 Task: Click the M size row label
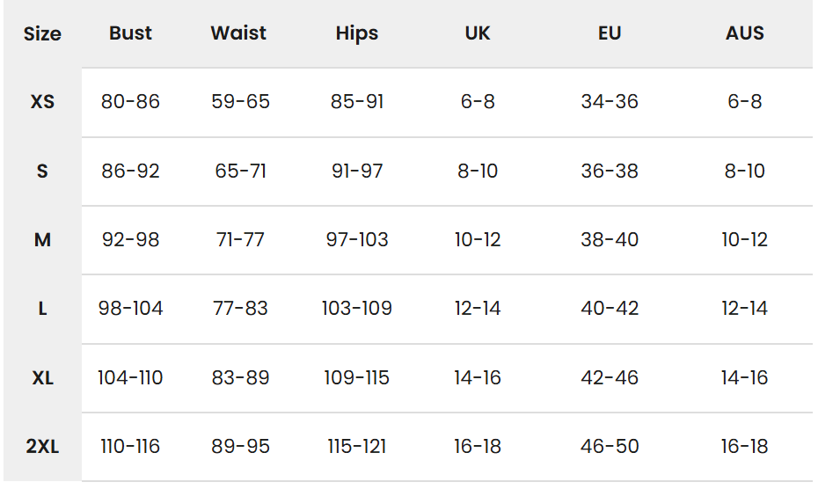(42, 239)
